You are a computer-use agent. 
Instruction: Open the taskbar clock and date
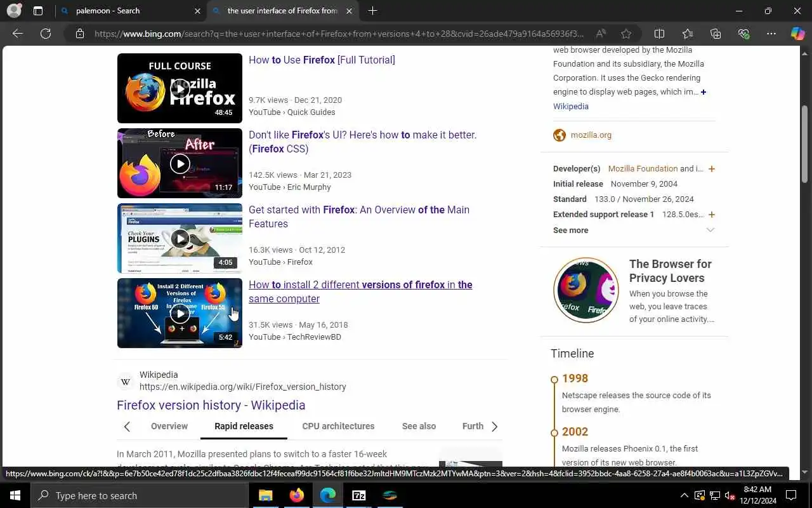[757, 495]
